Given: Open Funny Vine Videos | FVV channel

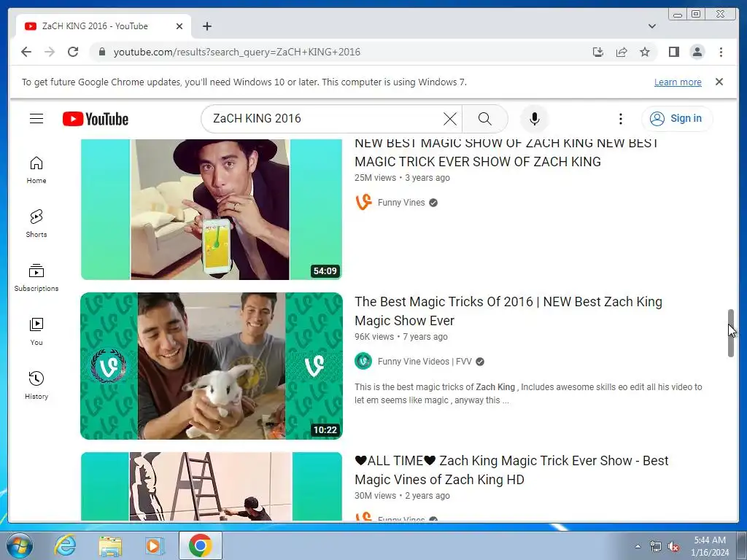Looking at the screenshot, I should 425,362.
